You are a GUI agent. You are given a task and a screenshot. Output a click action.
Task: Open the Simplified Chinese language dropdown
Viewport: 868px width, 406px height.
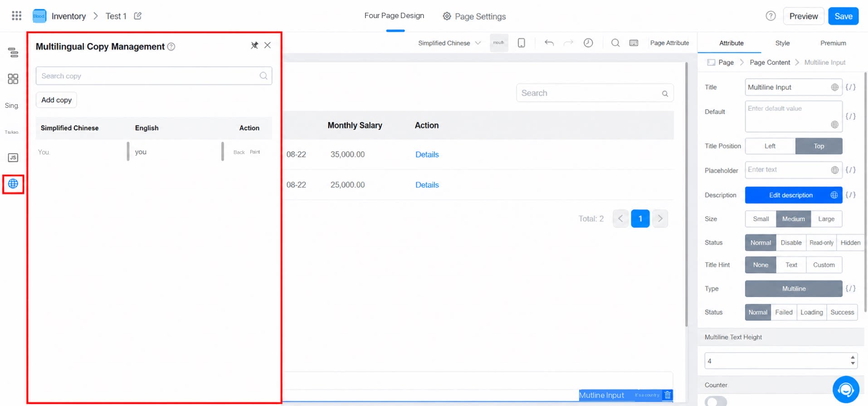[x=449, y=43]
